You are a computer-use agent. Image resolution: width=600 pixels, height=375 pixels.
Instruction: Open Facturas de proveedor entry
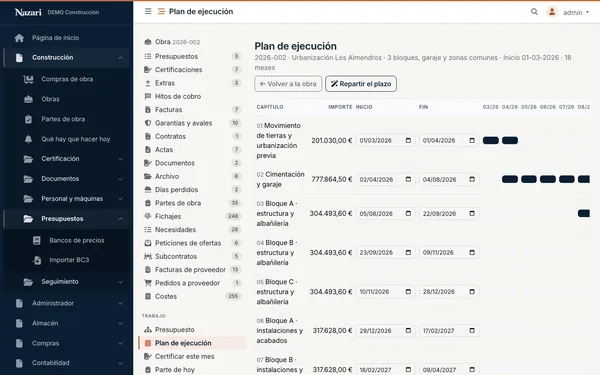pyautogui.click(x=192, y=270)
